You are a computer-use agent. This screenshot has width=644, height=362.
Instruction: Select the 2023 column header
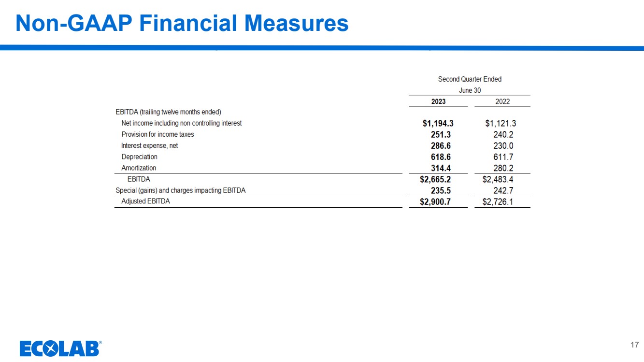(x=438, y=101)
